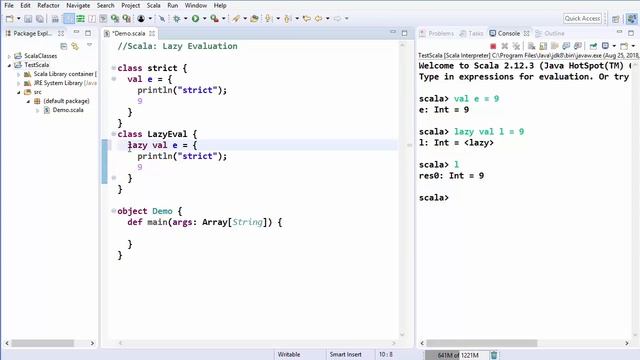Switch to the Problems tab
Viewport: 640px width, 360px height.
click(436, 33)
